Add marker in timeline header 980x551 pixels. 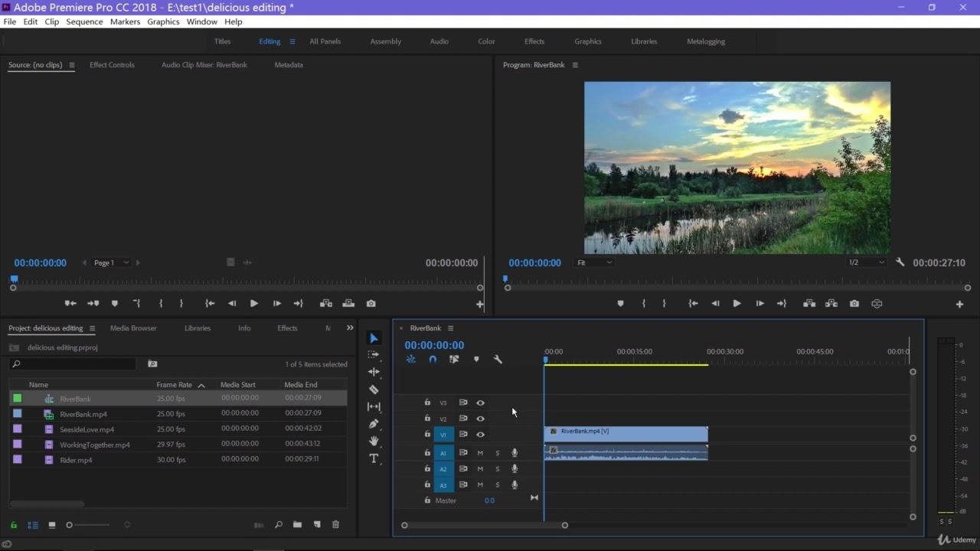pos(476,359)
